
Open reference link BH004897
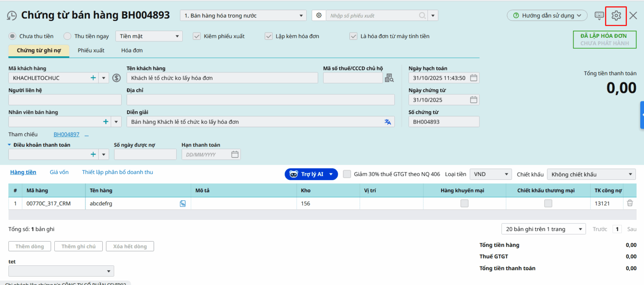(66, 134)
